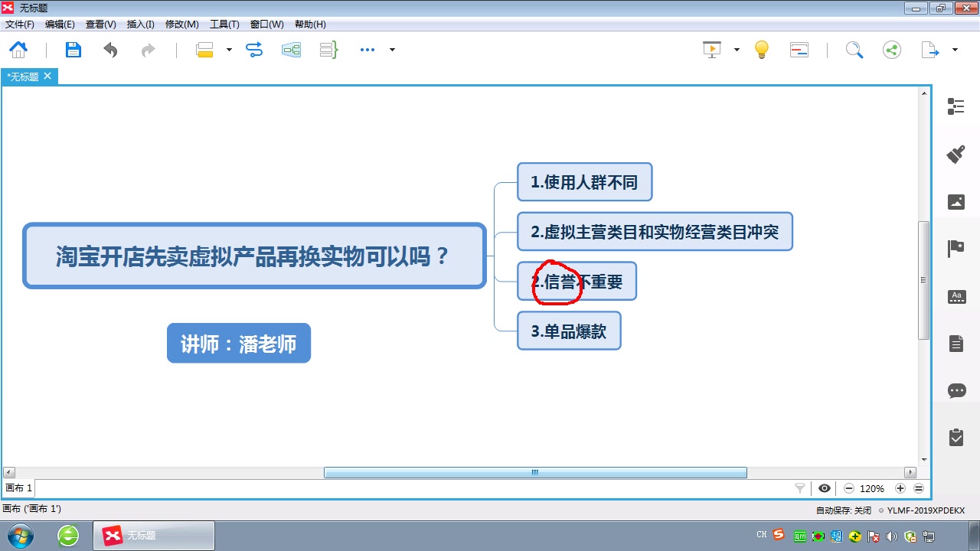980x551 pixels.
Task: Redo with the forward arrow icon
Action: [x=148, y=50]
